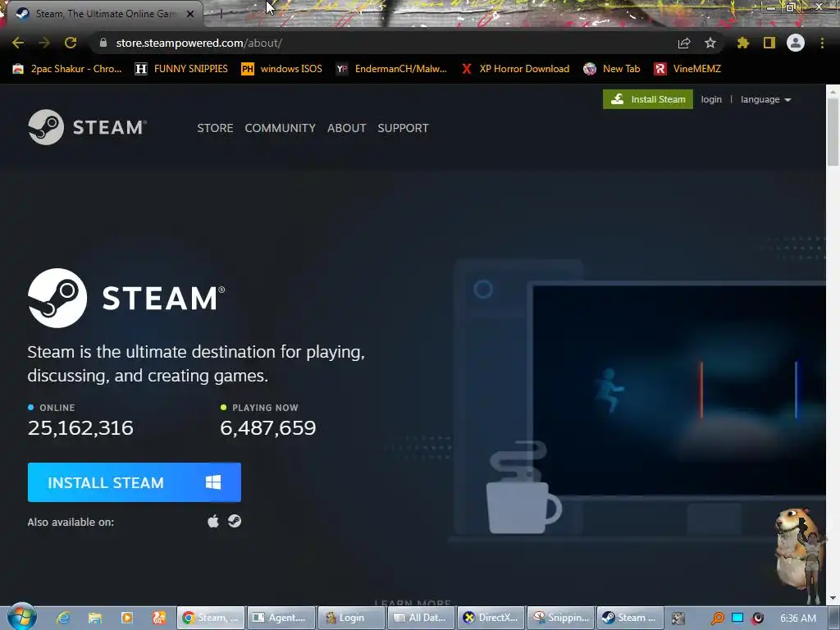
Task: Open the Chrome profile avatar
Action: [x=796, y=43]
